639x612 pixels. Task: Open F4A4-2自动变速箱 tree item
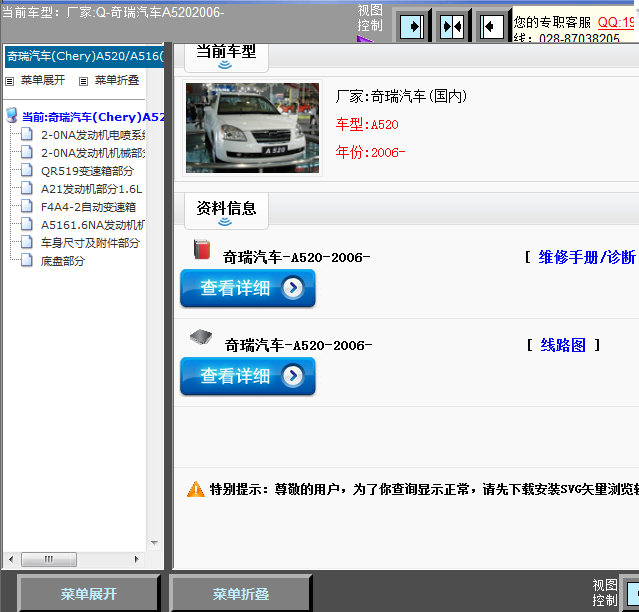88,207
